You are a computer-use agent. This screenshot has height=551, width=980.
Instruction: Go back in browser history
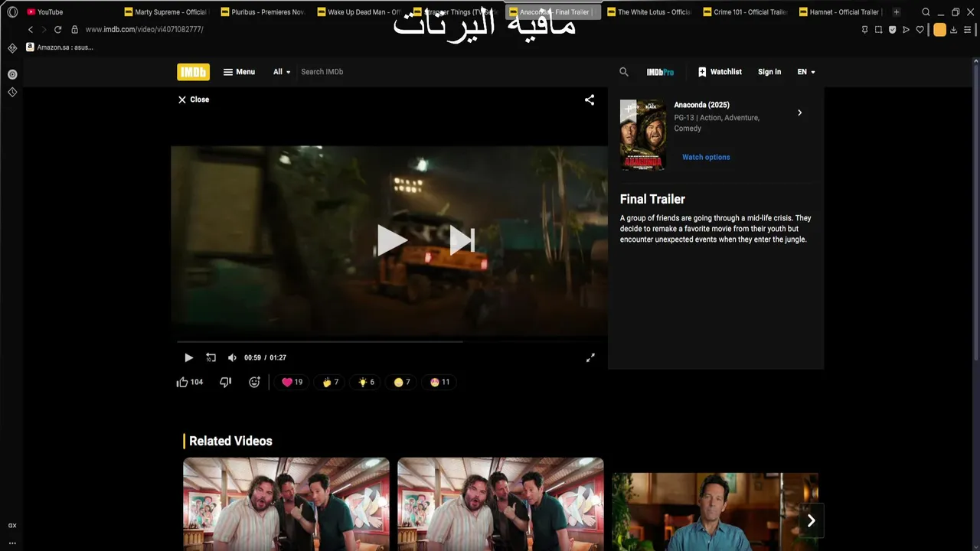pos(31,30)
